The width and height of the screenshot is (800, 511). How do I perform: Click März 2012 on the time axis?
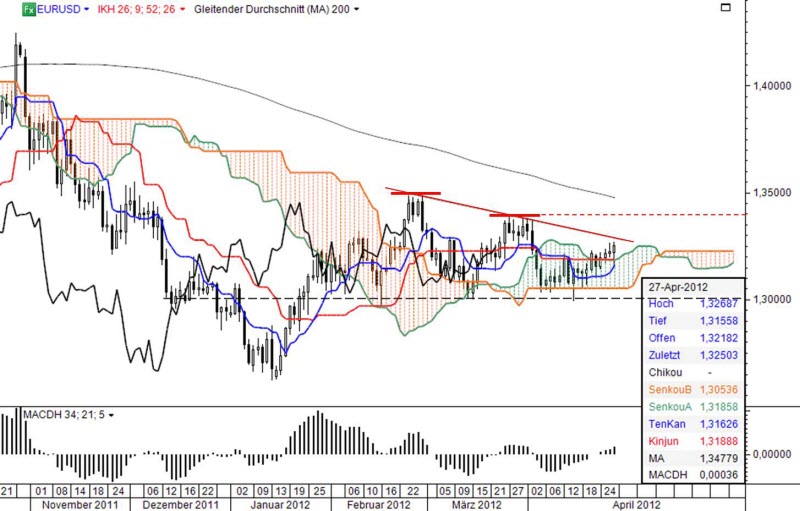coord(477,505)
